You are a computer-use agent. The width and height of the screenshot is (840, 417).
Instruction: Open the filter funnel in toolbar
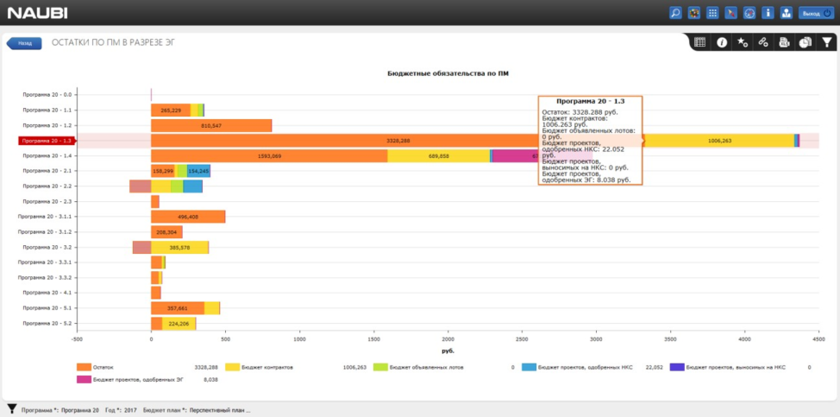point(827,43)
